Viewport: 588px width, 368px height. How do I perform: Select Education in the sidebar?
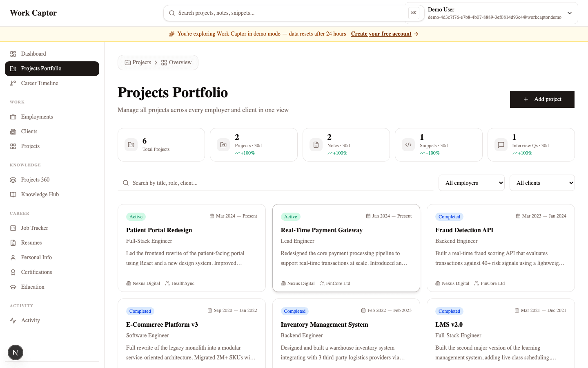point(52,287)
